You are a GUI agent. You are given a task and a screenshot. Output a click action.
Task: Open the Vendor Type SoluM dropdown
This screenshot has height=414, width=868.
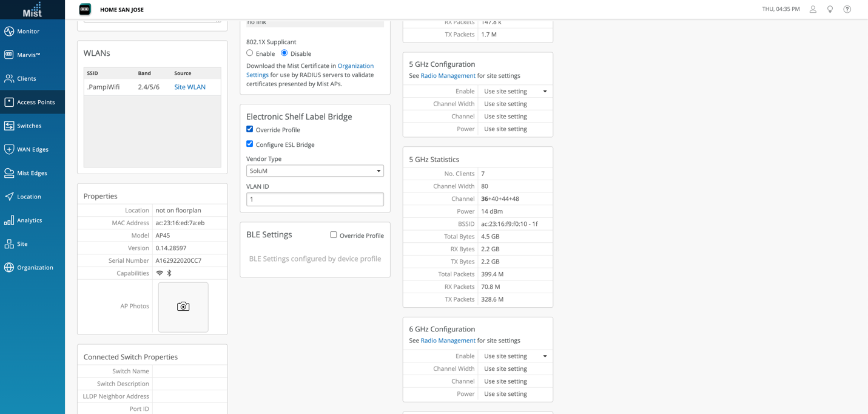click(x=315, y=171)
